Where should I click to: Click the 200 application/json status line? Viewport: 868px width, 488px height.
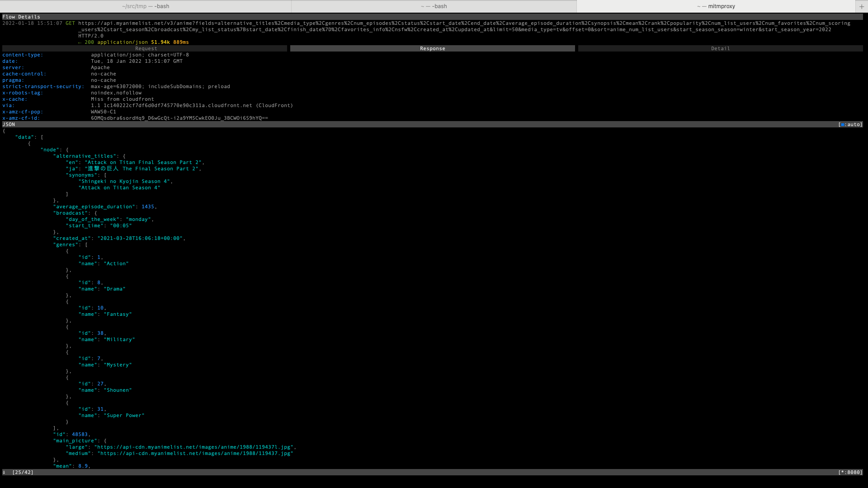(x=133, y=42)
